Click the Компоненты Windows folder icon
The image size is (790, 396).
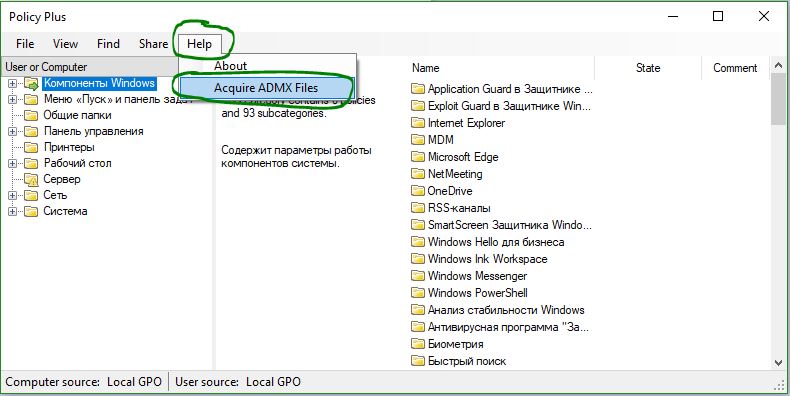(x=31, y=83)
